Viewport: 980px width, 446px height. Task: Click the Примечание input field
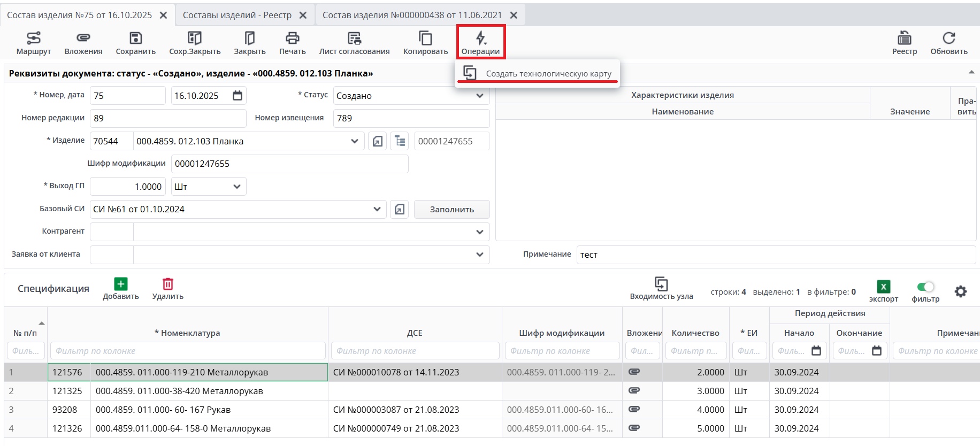click(x=776, y=255)
